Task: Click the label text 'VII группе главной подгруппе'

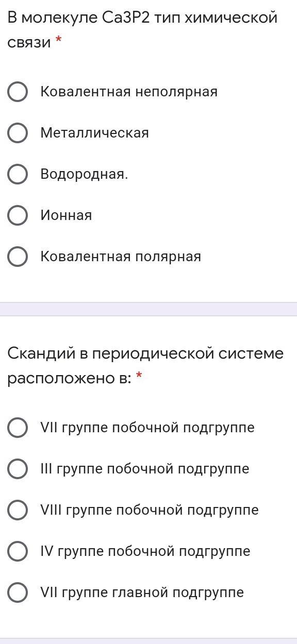Action: (x=142, y=592)
